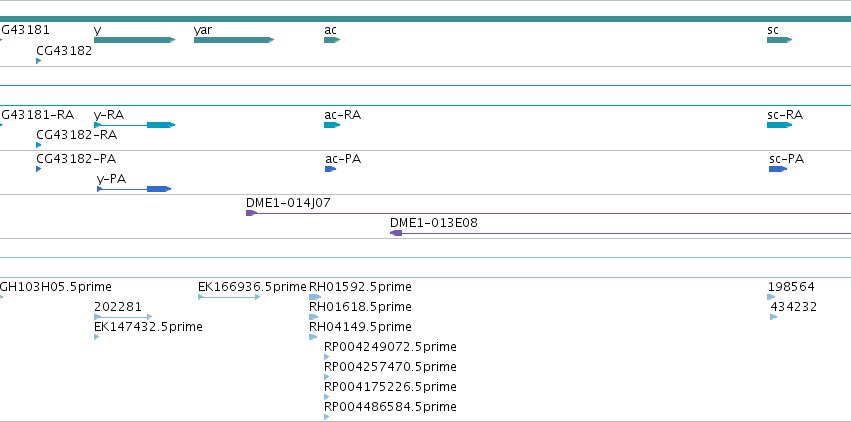
Task: Select the sc-RA transcript arrow
Action: [x=779, y=125]
